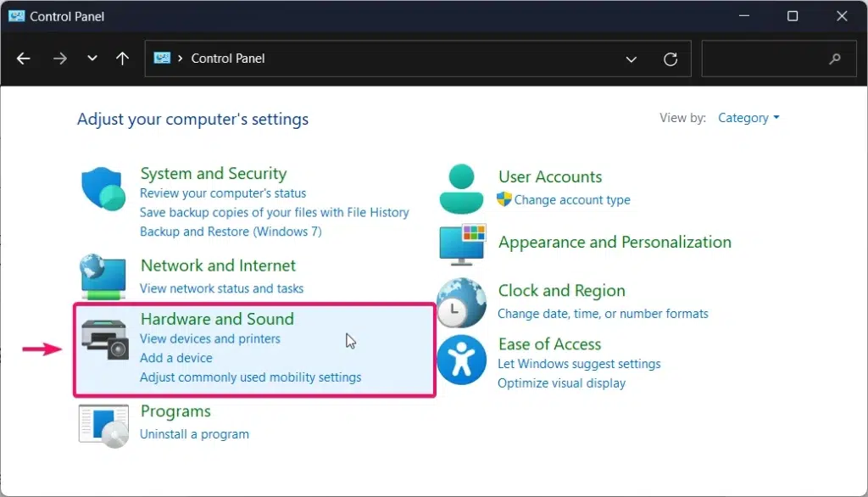Image resolution: width=868 pixels, height=497 pixels.
Task: Open User Accounts category
Action: [549, 176]
